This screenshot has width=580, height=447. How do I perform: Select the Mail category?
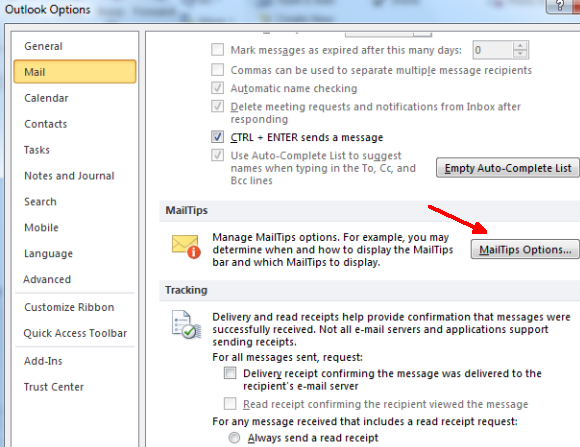75,72
